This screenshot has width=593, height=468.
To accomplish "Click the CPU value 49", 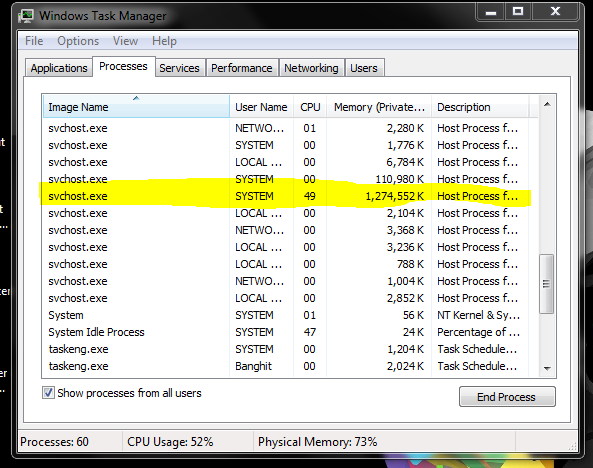I will (309, 196).
